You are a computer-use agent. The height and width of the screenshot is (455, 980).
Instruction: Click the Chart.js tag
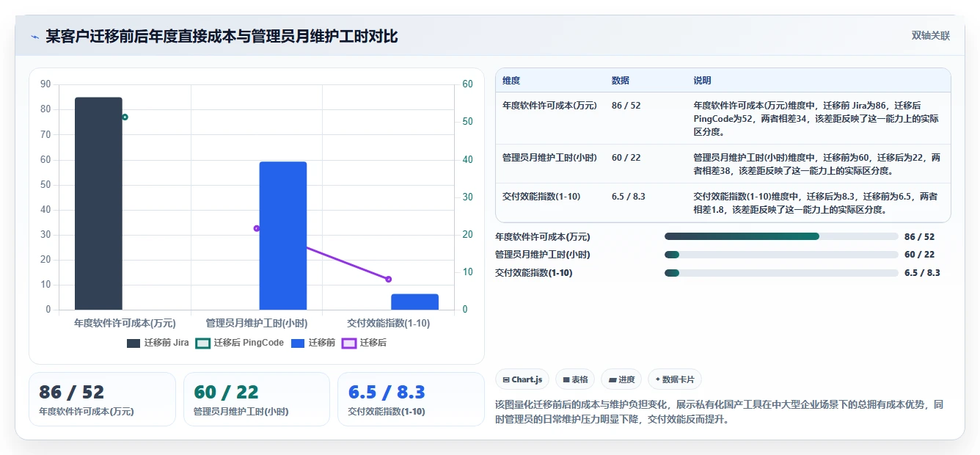point(522,379)
